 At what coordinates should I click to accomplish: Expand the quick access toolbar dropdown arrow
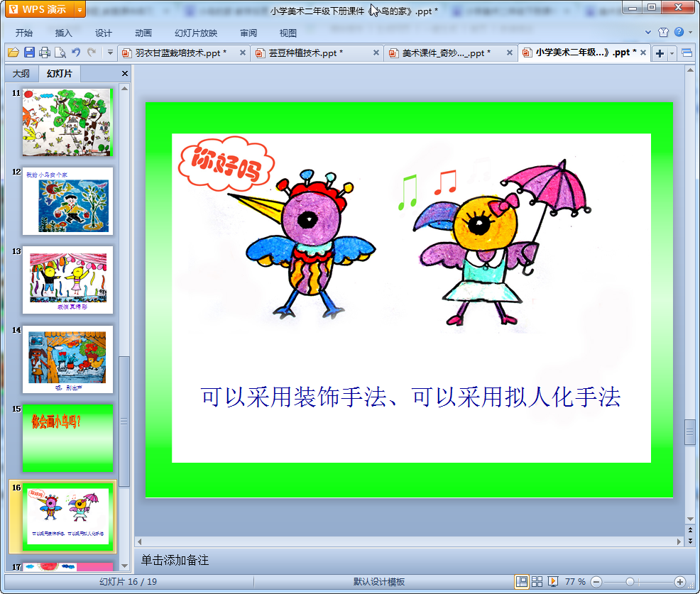pyautogui.click(x=110, y=53)
